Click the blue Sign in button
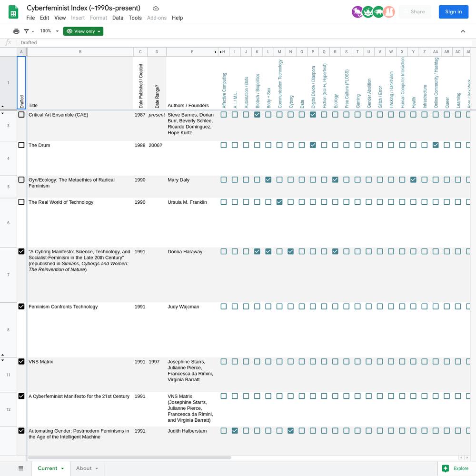The image size is (476, 476). pyautogui.click(x=453, y=12)
